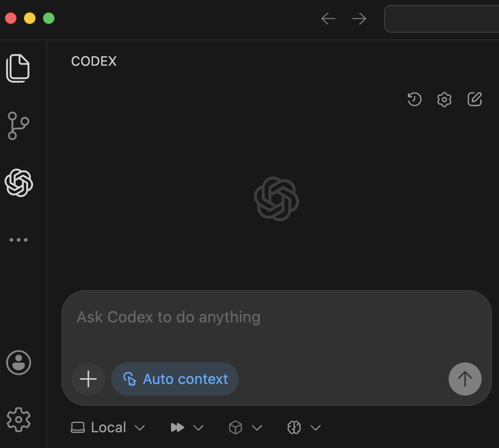Toggle the Auto context chip

coord(175,379)
